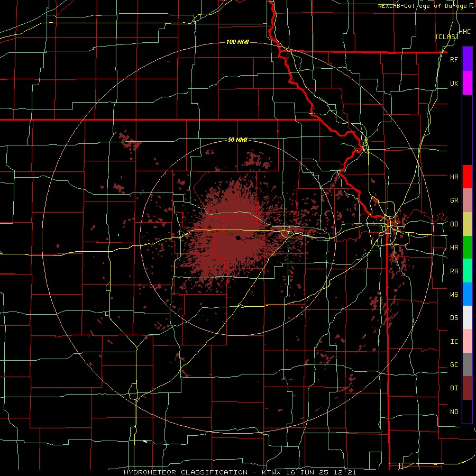
Task: Click the HR green legend swatch
Action: click(467, 248)
